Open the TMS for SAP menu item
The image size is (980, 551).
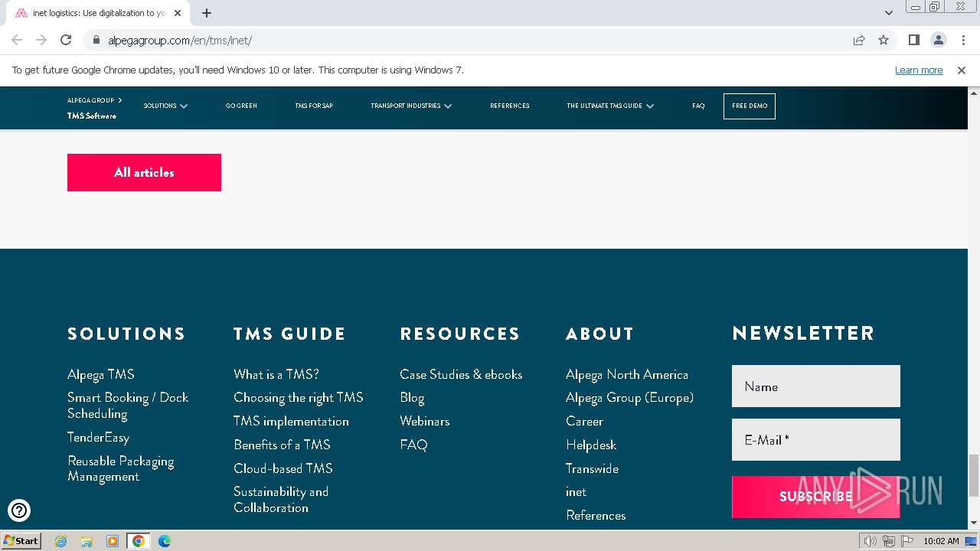point(314,106)
